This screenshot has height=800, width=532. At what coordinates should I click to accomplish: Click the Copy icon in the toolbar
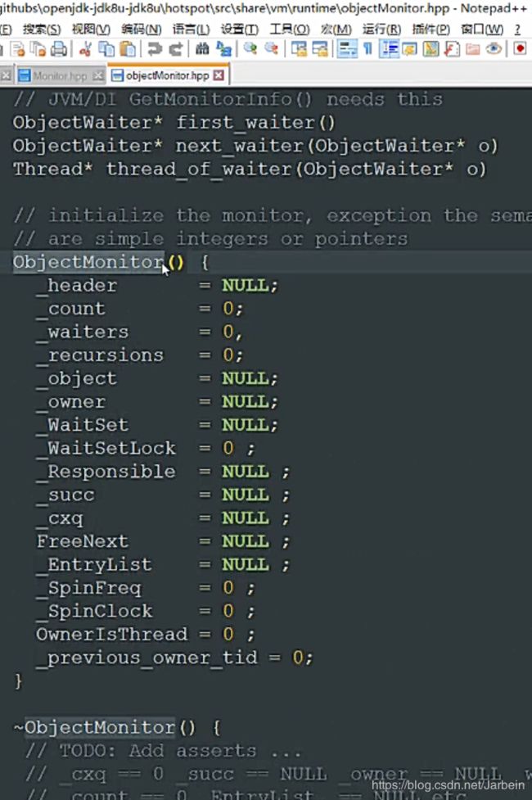pyautogui.click(x=106, y=49)
